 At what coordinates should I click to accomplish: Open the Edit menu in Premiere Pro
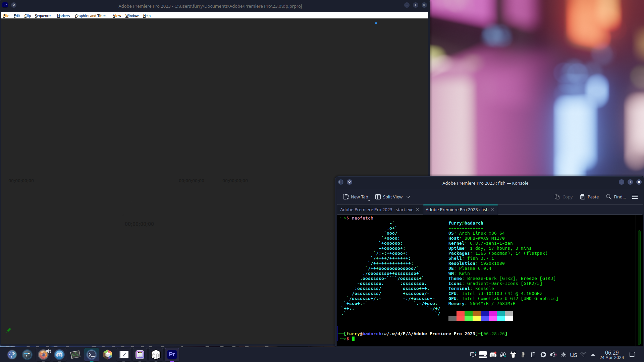tap(17, 16)
